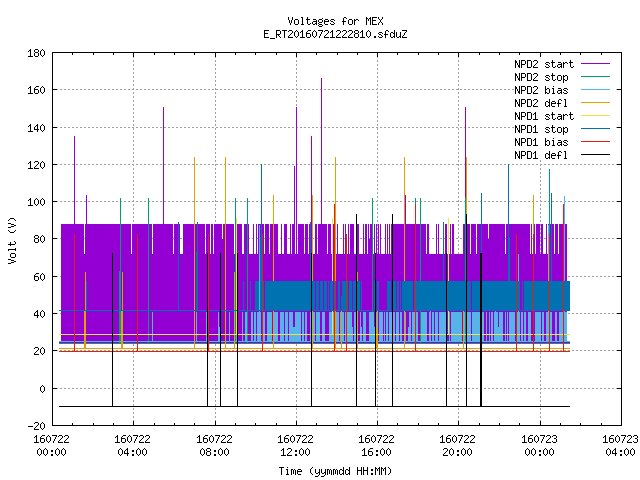The height and width of the screenshot is (480, 640).
Task: Click the 'NPD2 bias' legend label
Action: click(x=541, y=90)
